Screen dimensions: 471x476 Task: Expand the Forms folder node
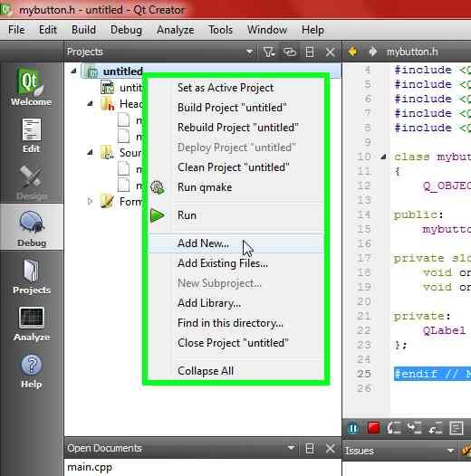[90, 201]
